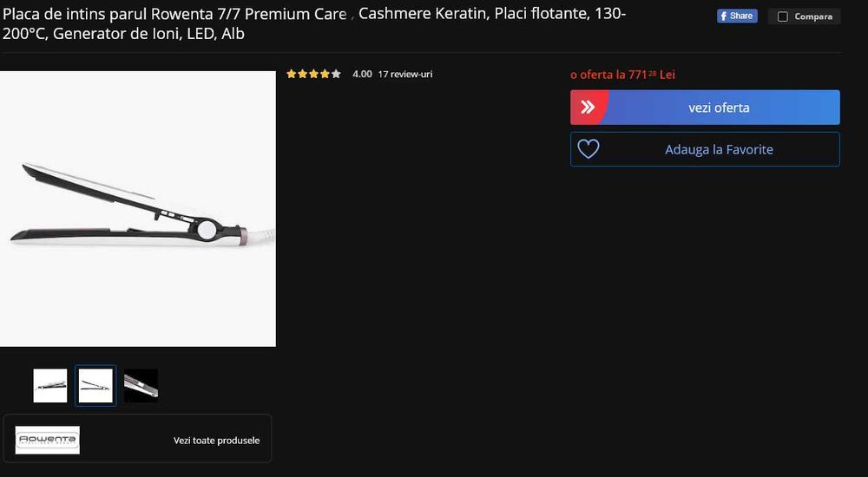Click the 4.00 rating score
Screen dimensions: 868x477
coord(363,74)
